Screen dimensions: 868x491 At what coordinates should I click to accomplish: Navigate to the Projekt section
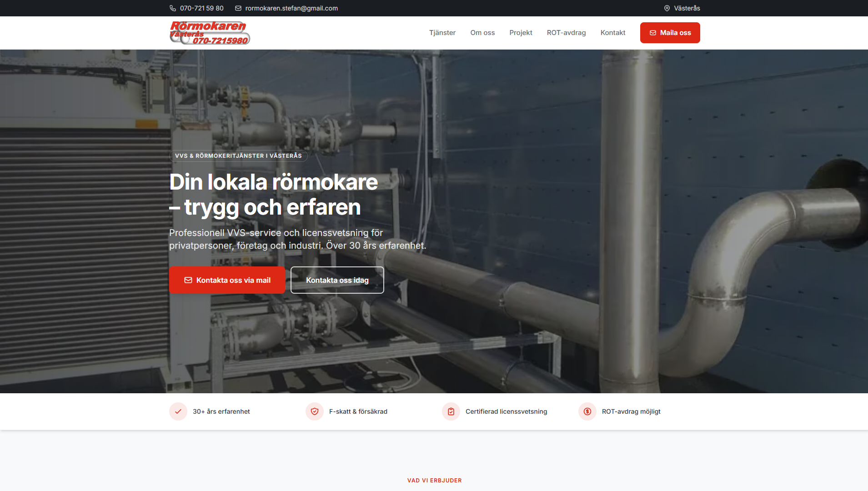(521, 32)
